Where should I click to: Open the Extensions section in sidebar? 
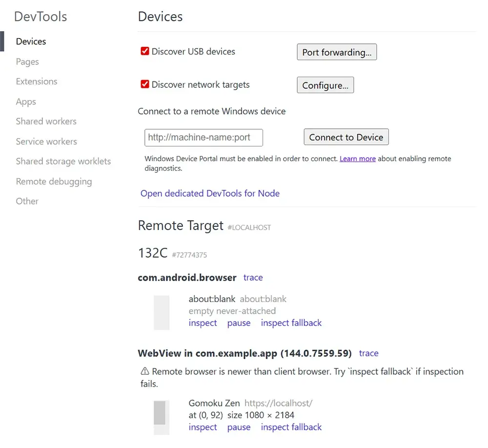tap(37, 81)
